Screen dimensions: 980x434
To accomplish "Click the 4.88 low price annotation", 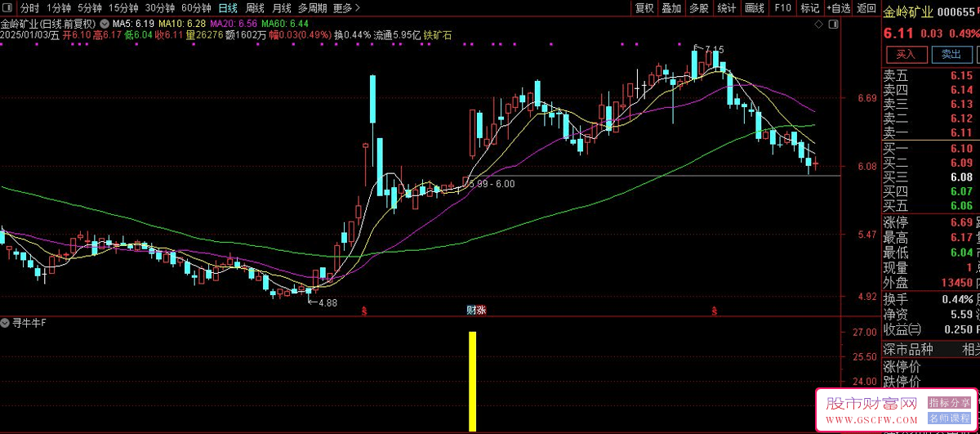I will tap(327, 302).
